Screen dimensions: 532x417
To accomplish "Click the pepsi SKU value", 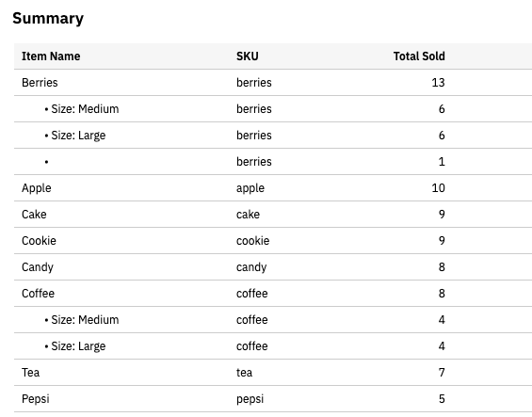I will [250, 399].
